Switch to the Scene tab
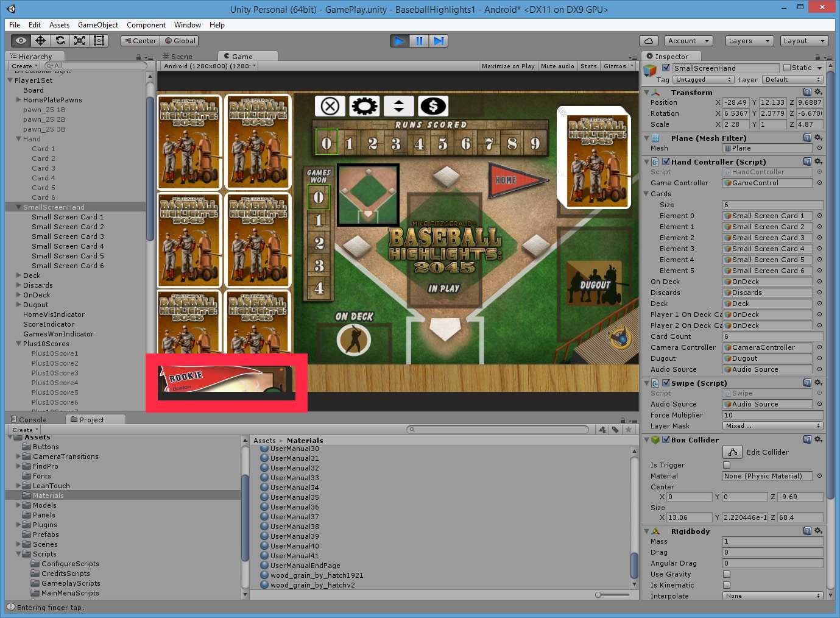 177,56
